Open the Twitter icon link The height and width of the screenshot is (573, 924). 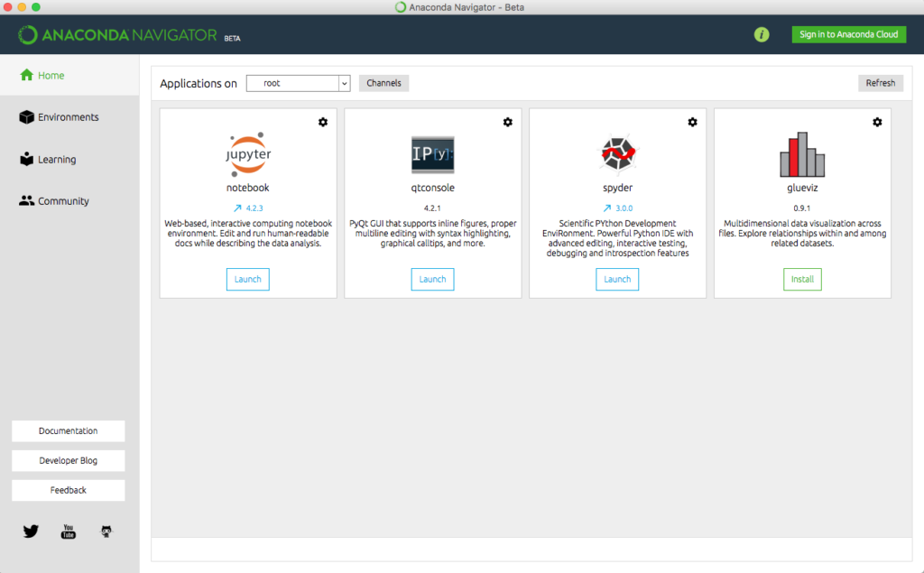pos(31,531)
